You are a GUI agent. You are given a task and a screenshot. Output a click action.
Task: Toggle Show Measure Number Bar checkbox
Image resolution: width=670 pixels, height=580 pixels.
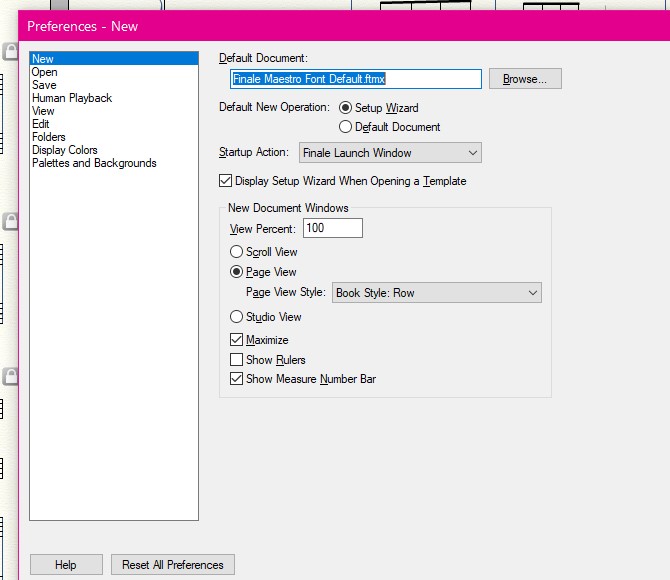click(237, 379)
